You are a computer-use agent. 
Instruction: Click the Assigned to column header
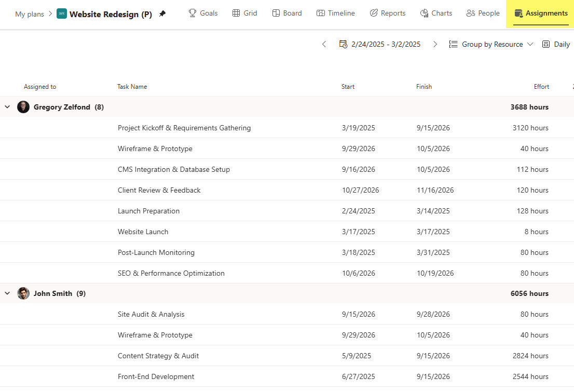tap(40, 87)
